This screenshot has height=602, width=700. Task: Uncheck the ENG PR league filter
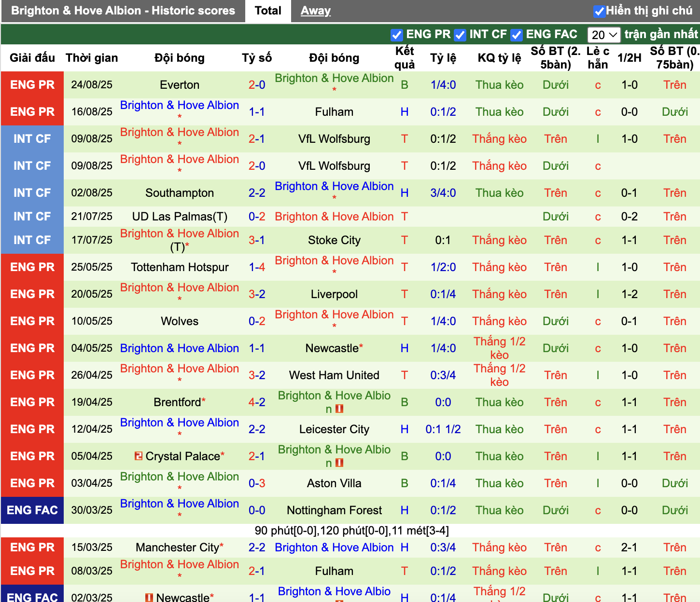(x=397, y=35)
